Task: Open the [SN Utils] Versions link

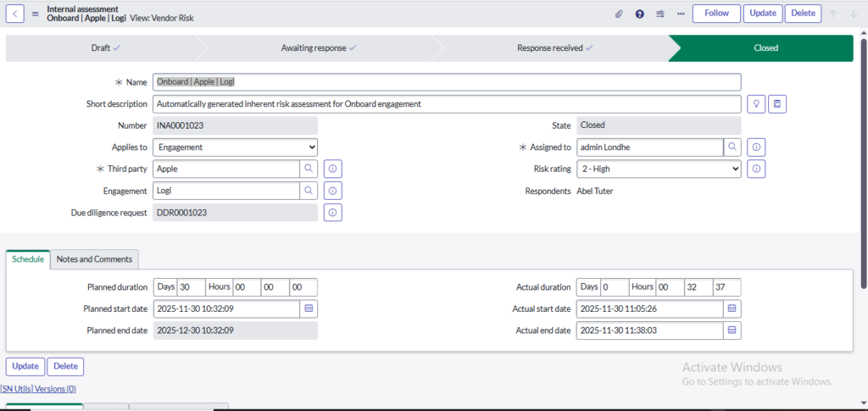Action: [x=39, y=389]
